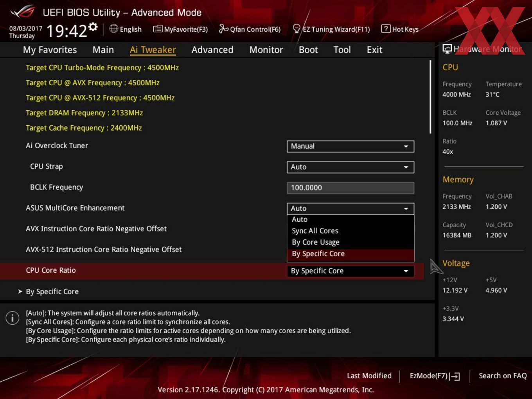This screenshot has width=532, height=399.
Task: Click the settings list scrollbar
Action: tap(430, 97)
